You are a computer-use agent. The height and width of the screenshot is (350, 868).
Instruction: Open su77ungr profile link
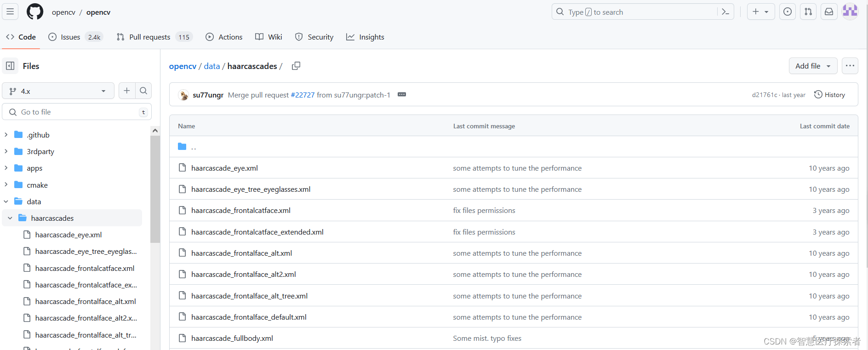point(208,95)
